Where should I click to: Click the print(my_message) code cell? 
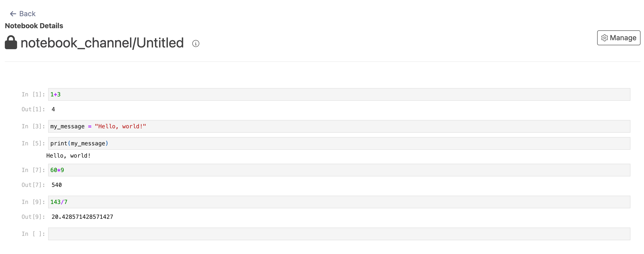click(339, 143)
